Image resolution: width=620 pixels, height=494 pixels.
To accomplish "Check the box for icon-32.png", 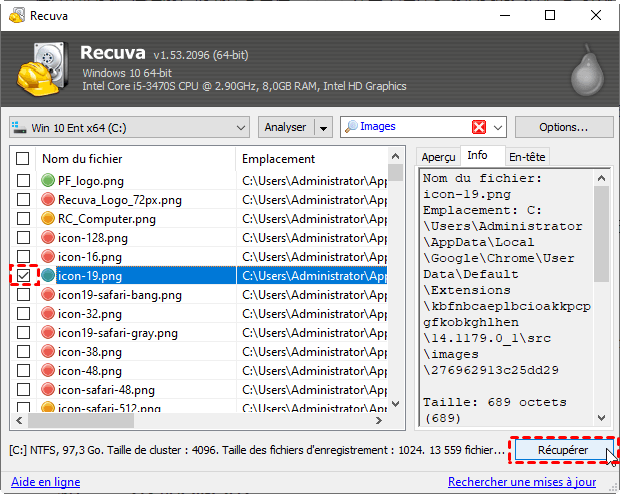I will [x=23, y=314].
